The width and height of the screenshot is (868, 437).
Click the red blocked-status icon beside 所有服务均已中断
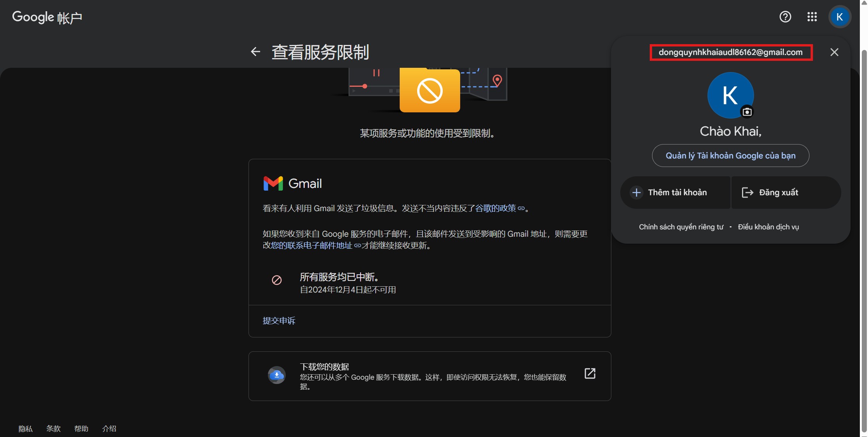276,280
